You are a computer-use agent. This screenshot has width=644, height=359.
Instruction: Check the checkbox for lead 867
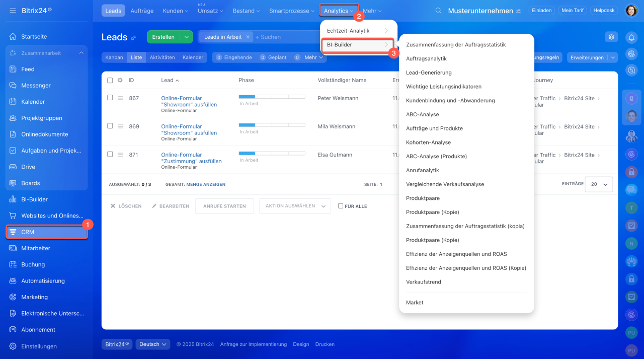click(110, 98)
